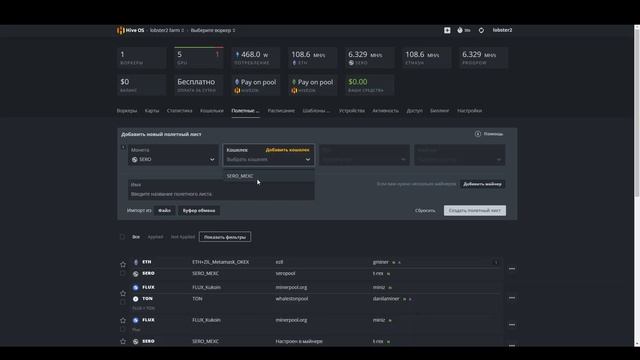Click the seropool pool name

(x=285, y=273)
